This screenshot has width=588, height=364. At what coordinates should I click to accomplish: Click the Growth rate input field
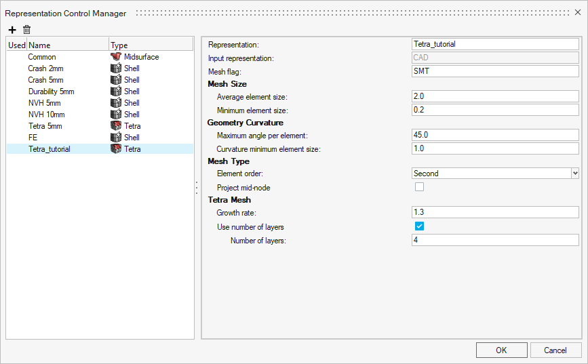[494, 213]
